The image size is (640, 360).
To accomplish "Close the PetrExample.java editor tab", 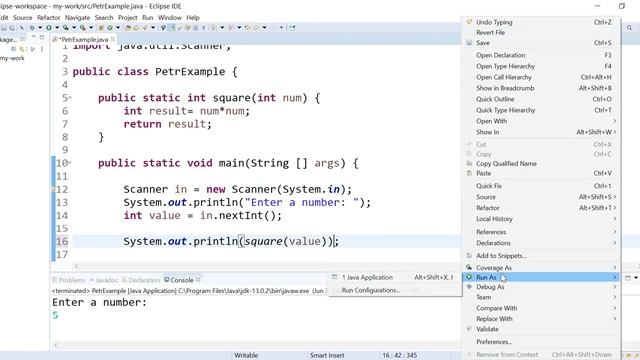I will 113,39.
